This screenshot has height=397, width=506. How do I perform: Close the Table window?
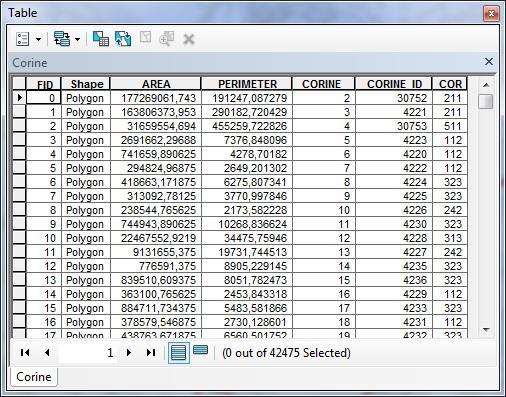click(x=491, y=14)
